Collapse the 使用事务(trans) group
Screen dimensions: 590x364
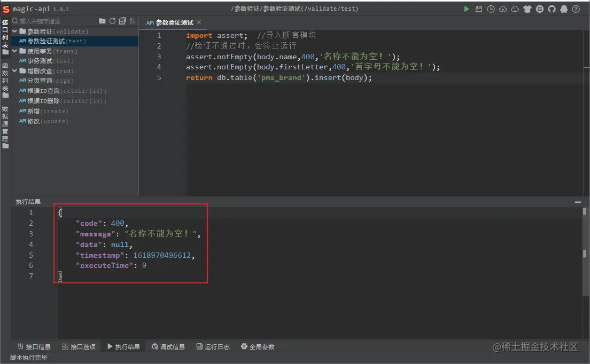[14, 51]
